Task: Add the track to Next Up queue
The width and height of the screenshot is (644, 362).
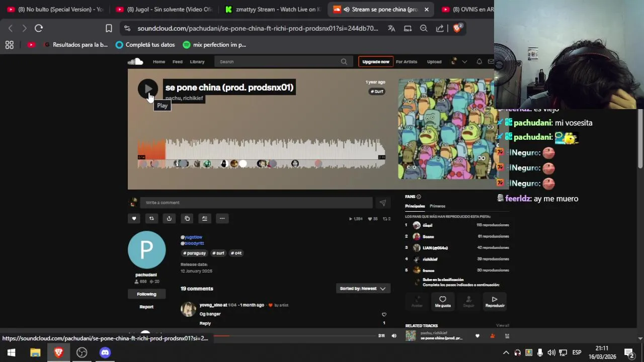Action: [204, 218]
